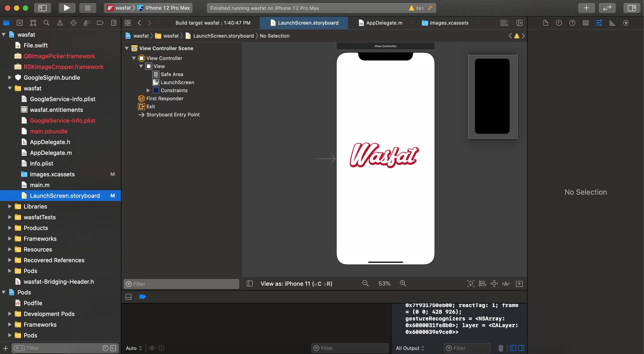Screen dimensions: 644x354
Task: Select Info.plist in project navigator
Action: pos(41,163)
